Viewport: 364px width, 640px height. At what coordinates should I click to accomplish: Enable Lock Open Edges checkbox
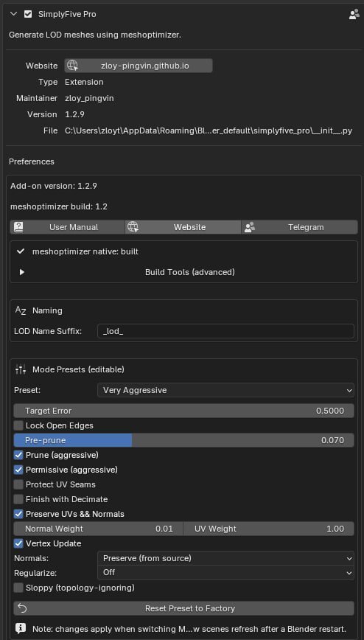(x=18, y=425)
